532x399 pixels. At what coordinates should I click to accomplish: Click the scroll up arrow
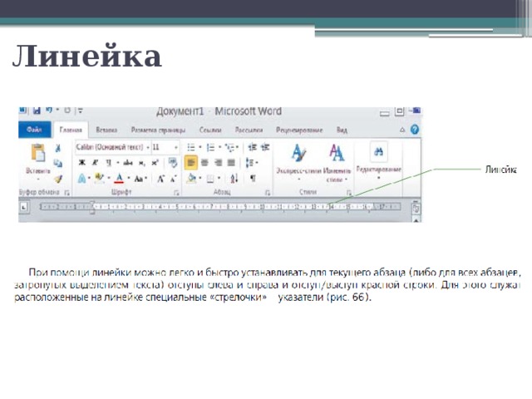point(416,219)
